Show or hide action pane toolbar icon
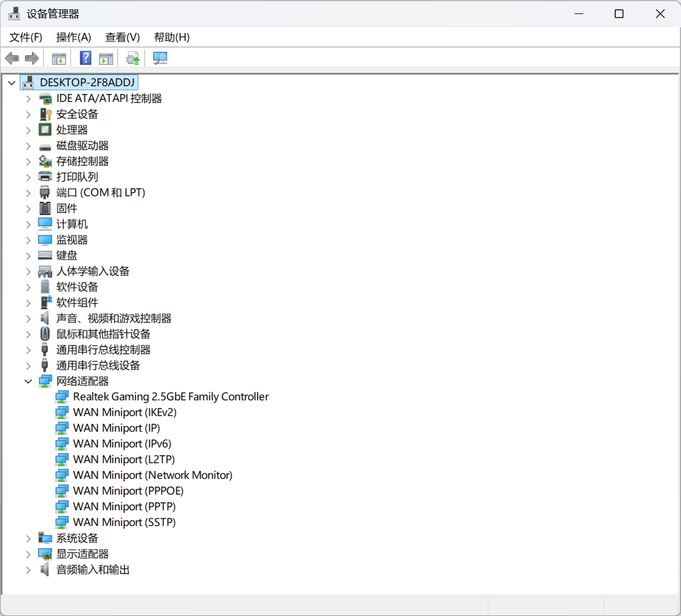This screenshot has height=616, width=681. pos(106,58)
